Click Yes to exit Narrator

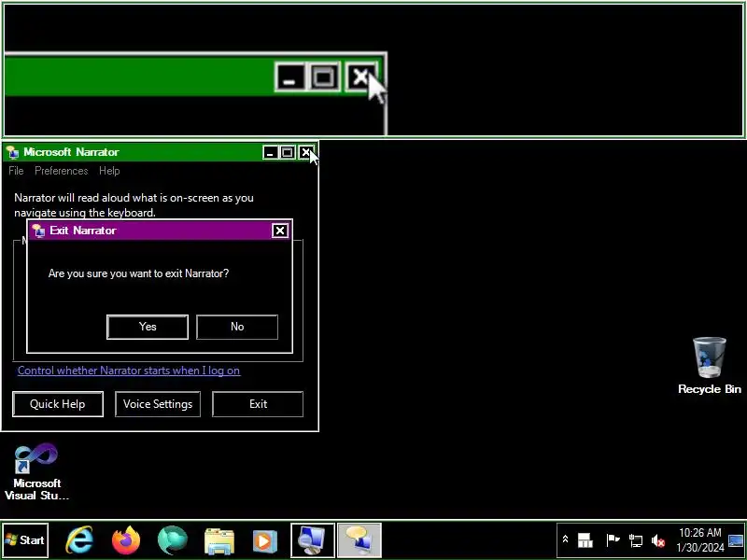(148, 327)
